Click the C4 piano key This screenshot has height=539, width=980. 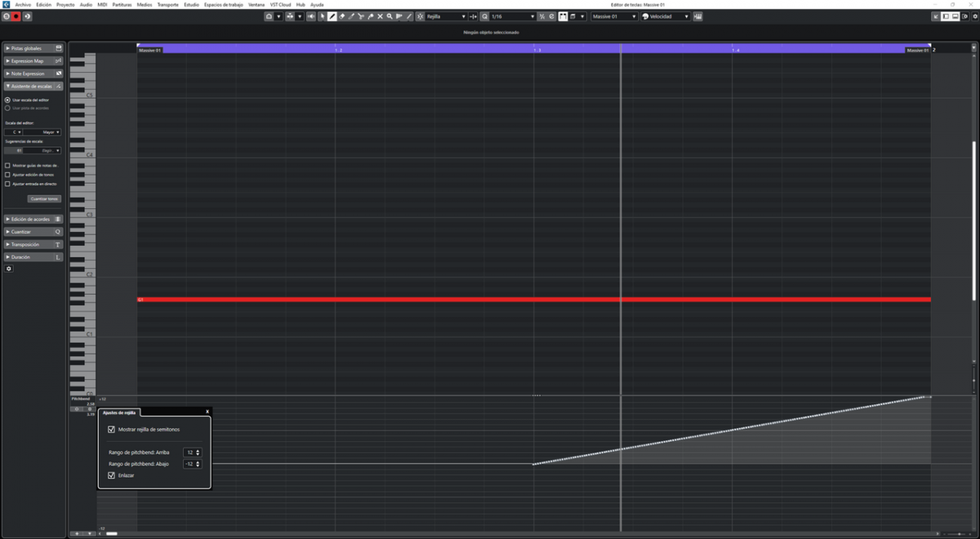[82, 155]
